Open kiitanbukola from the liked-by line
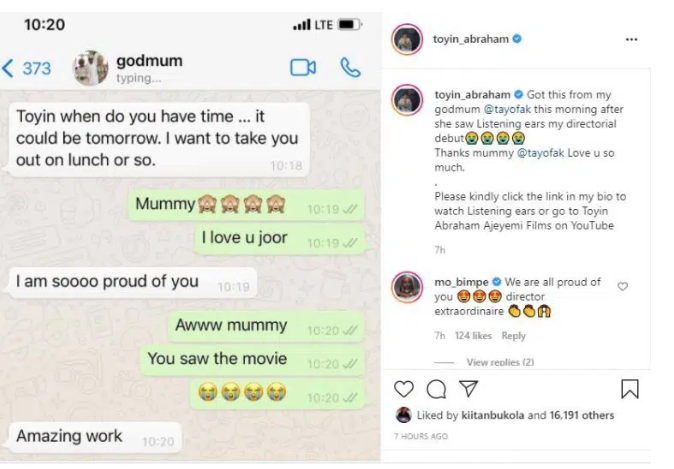 pyautogui.click(x=492, y=415)
